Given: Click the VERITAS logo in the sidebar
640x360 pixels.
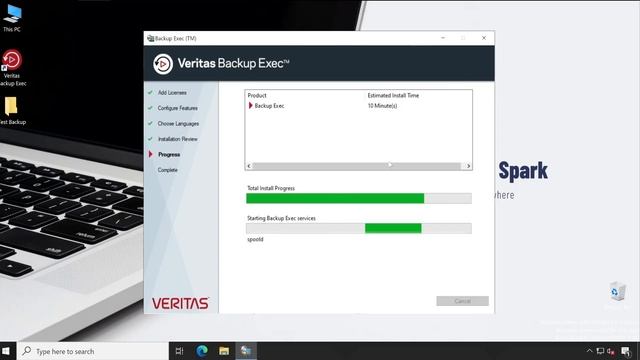Looking at the screenshot, I should (x=180, y=303).
